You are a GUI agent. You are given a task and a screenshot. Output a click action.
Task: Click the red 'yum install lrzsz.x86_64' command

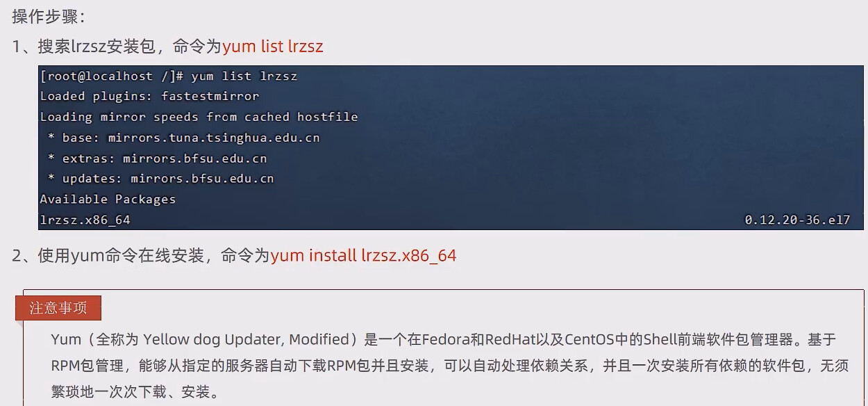pyautogui.click(x=363, y=255)
